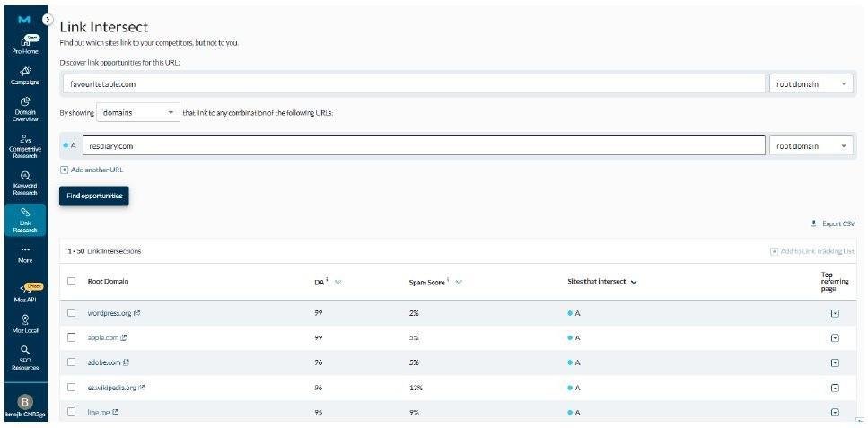Click the resdiary.com URL field
Viewport: 868px width, 428px height.
pyautogui.click(x=424, y=146)
